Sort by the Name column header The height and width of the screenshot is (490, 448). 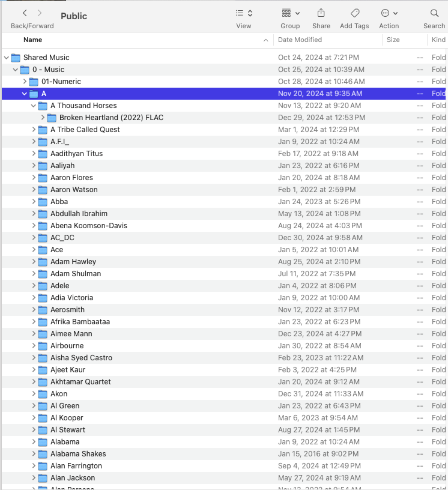(x=33, y=40)
